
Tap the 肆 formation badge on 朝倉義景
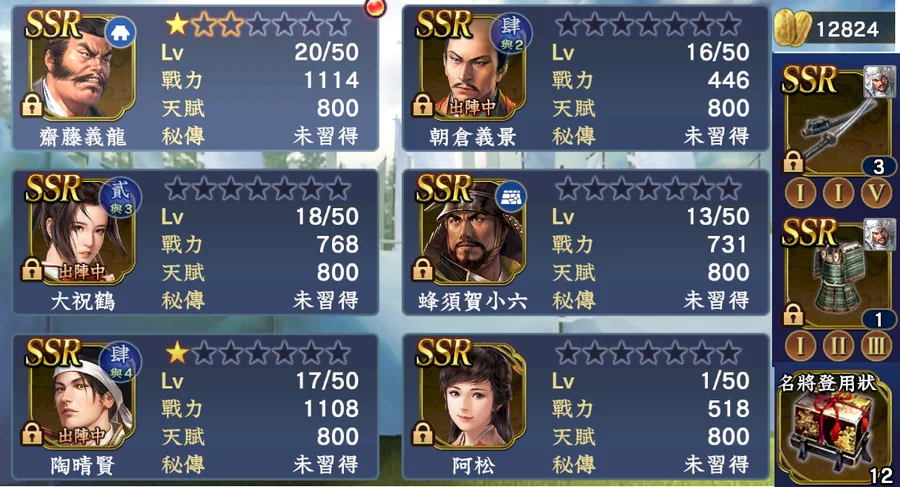(511, 33)
